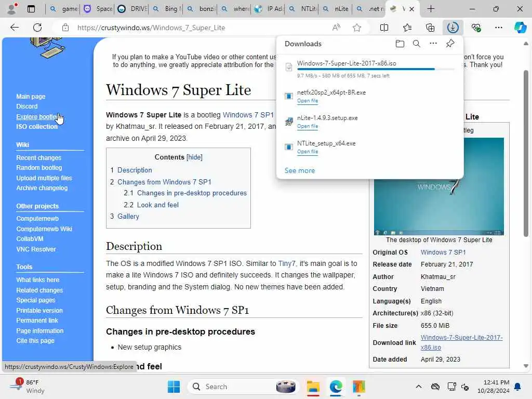
Task: Go back with the back arrow
Action: coord(14,28)
